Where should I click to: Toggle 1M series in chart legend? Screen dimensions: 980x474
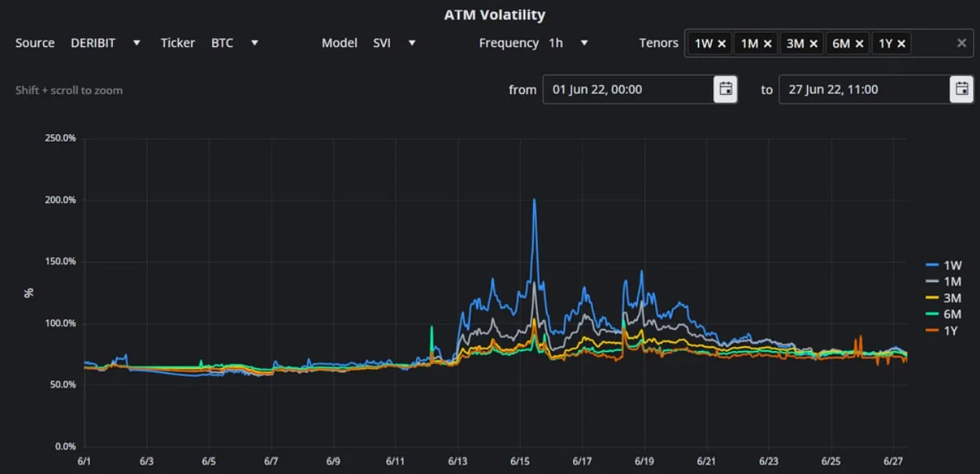tap(944, 282)
